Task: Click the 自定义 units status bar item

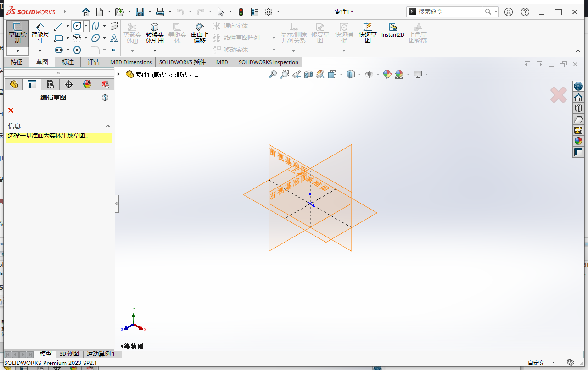Action: pos(536,363)
